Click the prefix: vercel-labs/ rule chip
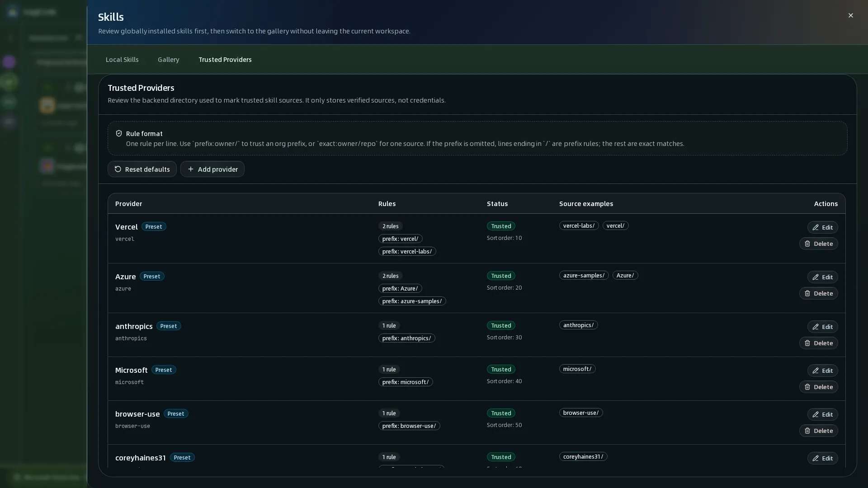 pyautogui.click(x=407, y=251)
